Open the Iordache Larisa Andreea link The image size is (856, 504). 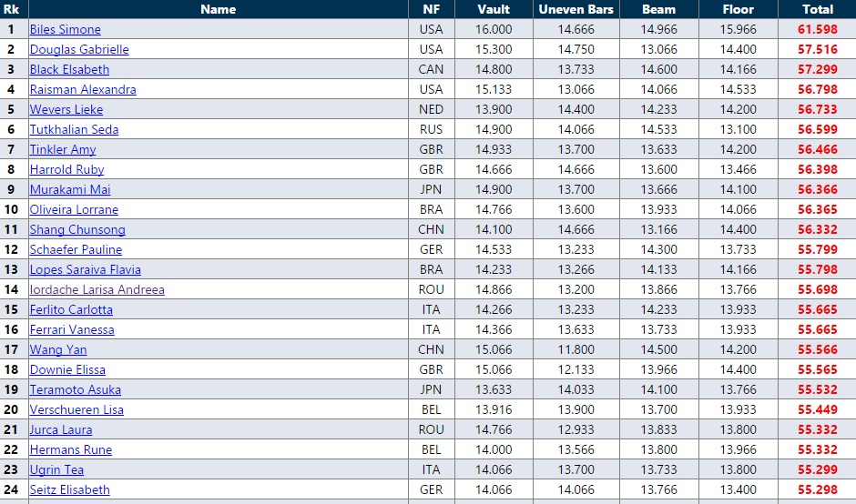[97, 290]
